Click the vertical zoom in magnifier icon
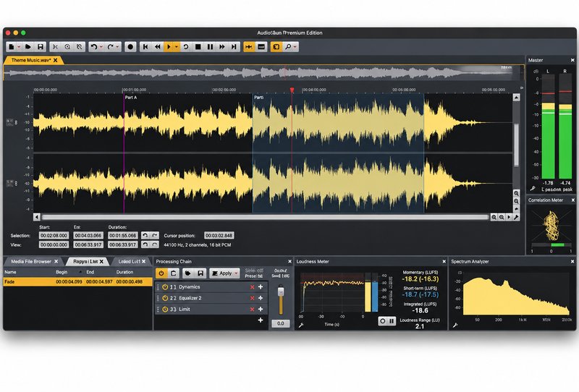 516,193
